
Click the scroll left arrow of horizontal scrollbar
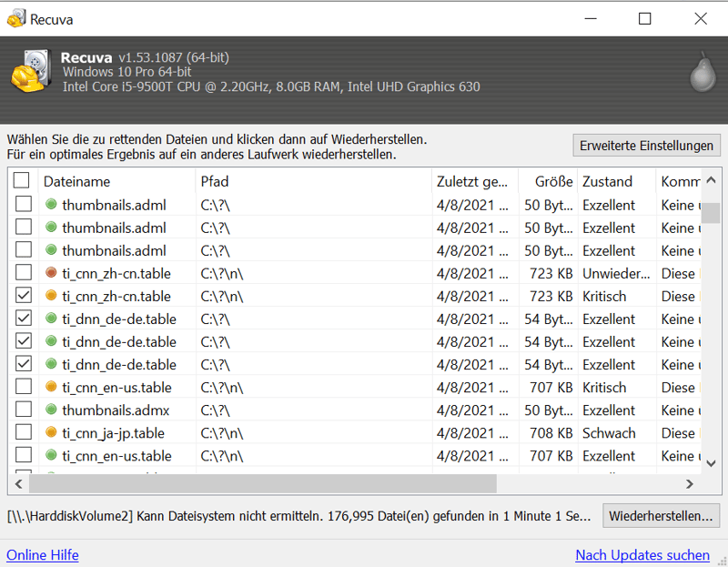tap(19, 484)
